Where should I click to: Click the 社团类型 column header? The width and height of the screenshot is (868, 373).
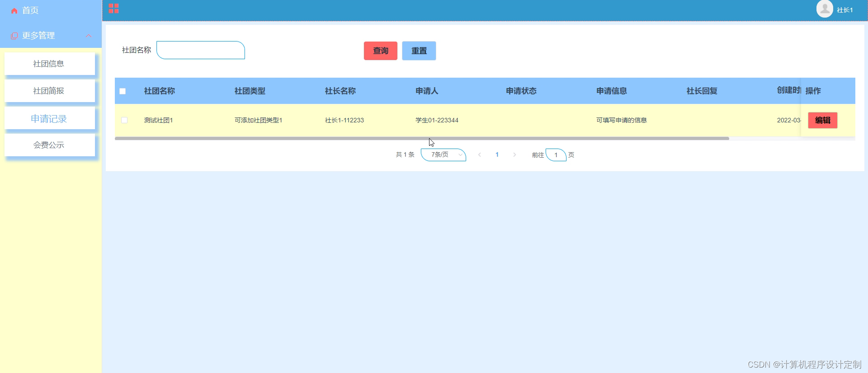(250, 91)
